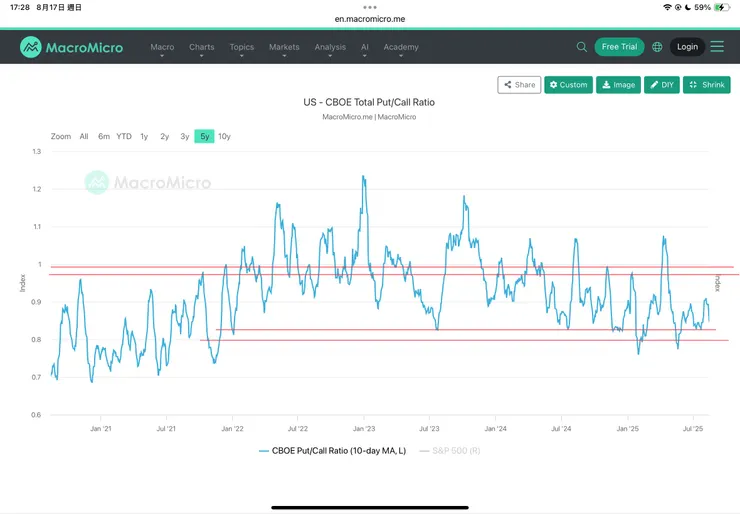
Task: Open the hamburger menu
Action: (717, 47)
